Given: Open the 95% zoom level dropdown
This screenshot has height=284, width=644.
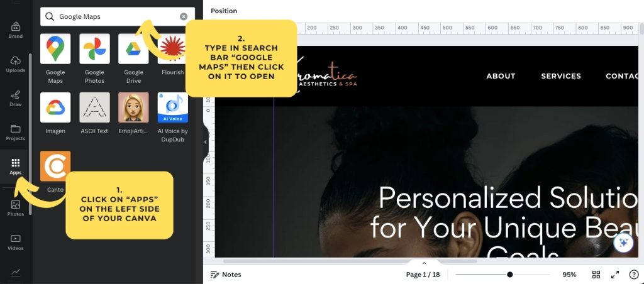Looking at the screenshot, I should point(569,275).
